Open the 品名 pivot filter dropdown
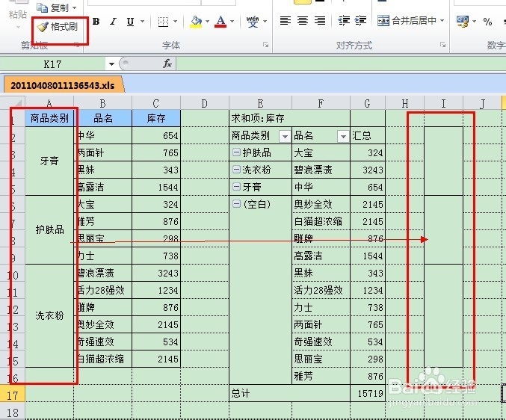Screen dimensions: 506x420 (x=343, y=137)
